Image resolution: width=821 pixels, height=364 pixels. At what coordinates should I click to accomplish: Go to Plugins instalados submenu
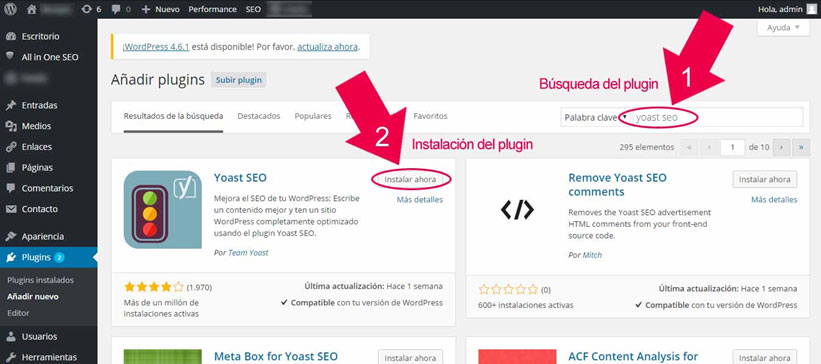coord(40,280)
